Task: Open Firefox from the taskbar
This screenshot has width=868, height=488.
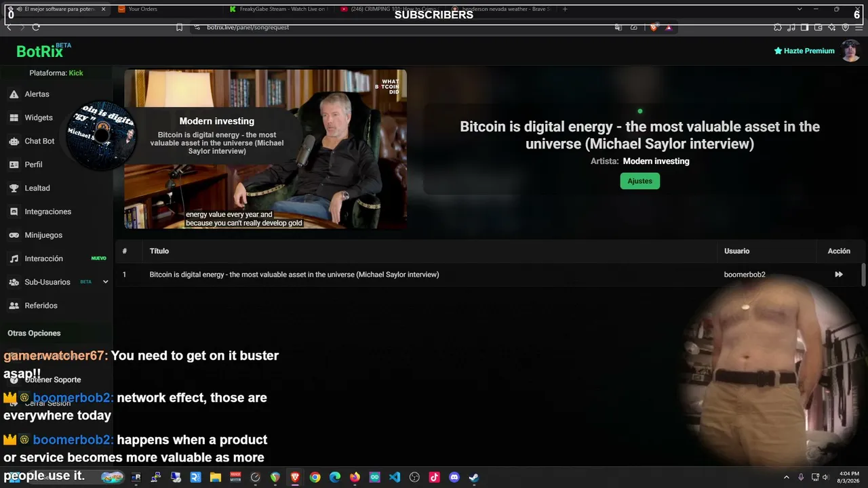Action: coord(355,477)
